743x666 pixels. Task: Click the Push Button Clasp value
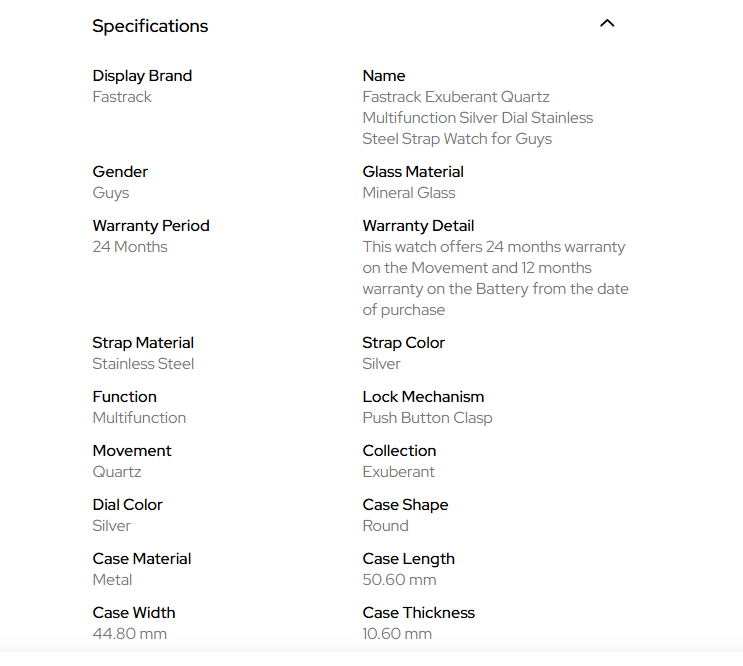[x=427, y=418]
